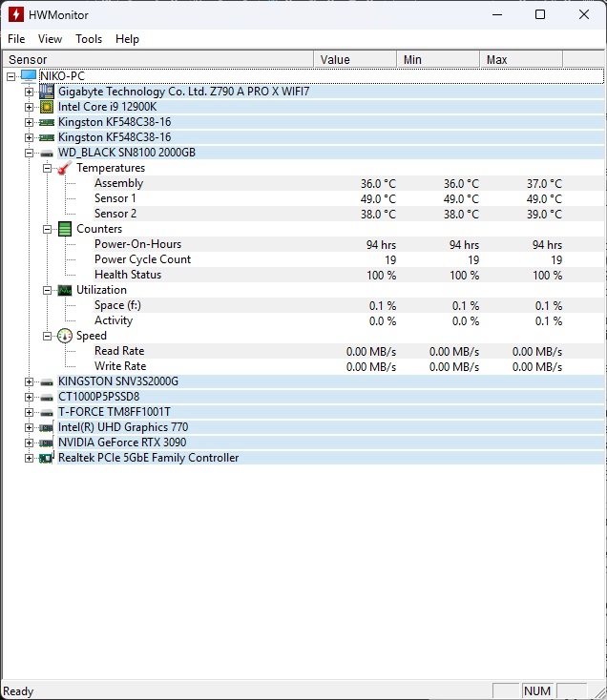Select the Read Rate row
The height and width of the screenshot is (700, 607).
click(349, 351)
